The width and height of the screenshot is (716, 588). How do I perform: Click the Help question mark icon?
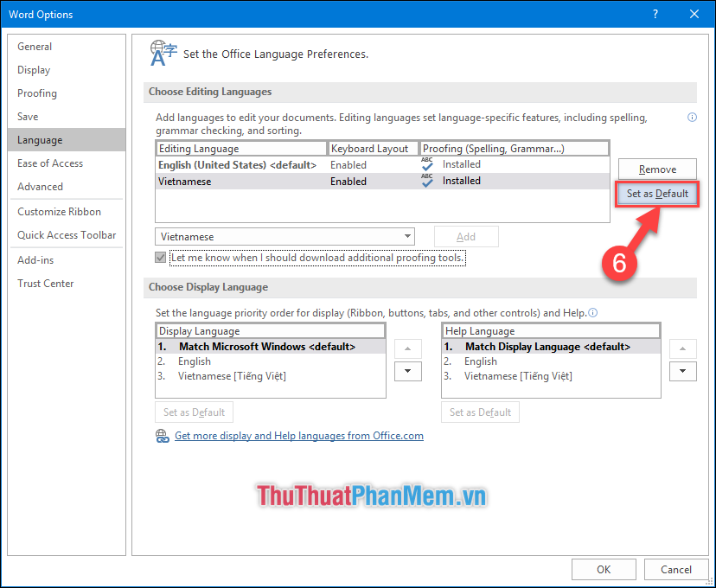pos(655,14)
